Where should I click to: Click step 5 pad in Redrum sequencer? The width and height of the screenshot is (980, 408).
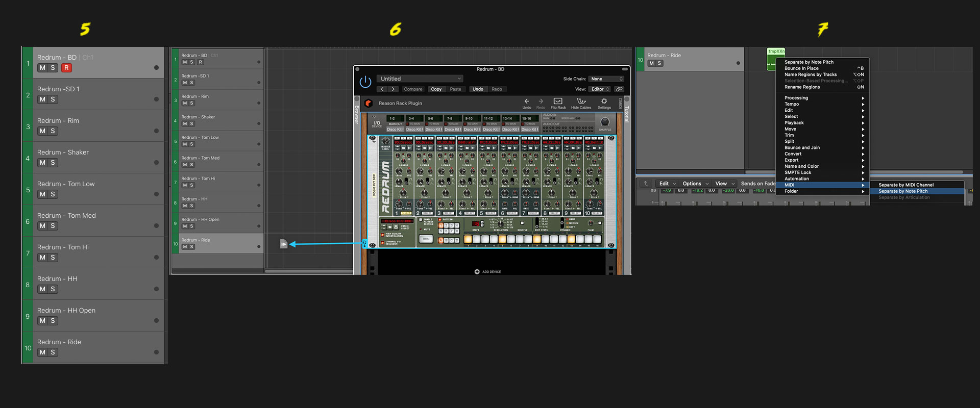(x=502, y=239)
